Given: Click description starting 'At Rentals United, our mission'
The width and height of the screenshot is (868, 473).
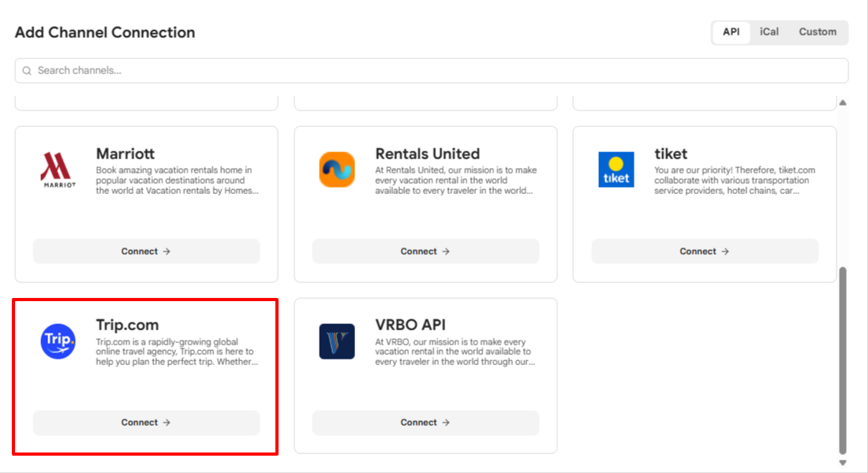Looking at the screenshot, I should tap(456, 181).
